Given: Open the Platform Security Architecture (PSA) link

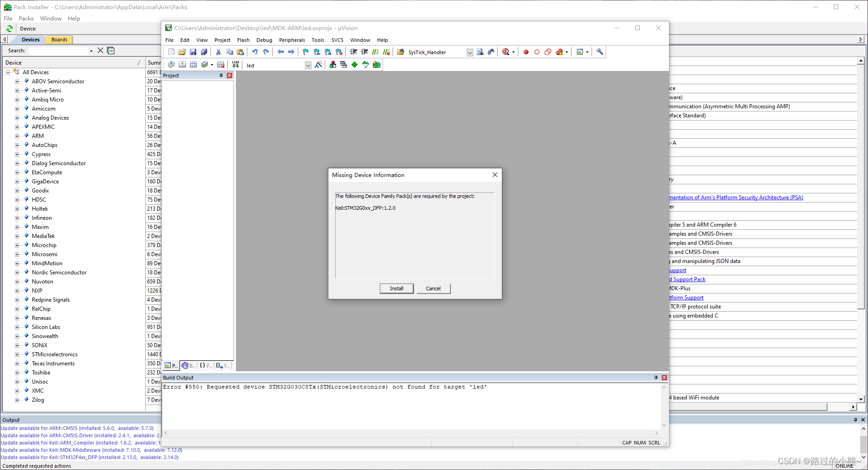Looking at the screenshot, I should [736, 197].
